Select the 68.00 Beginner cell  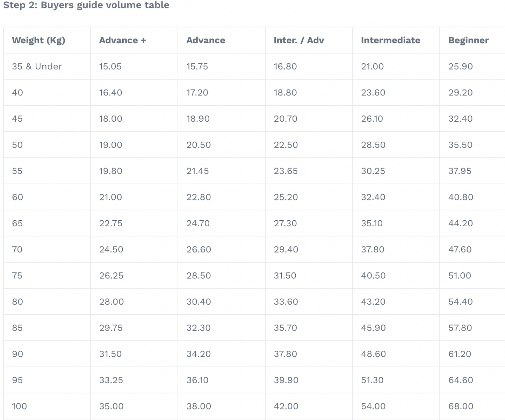coord(461,406)
